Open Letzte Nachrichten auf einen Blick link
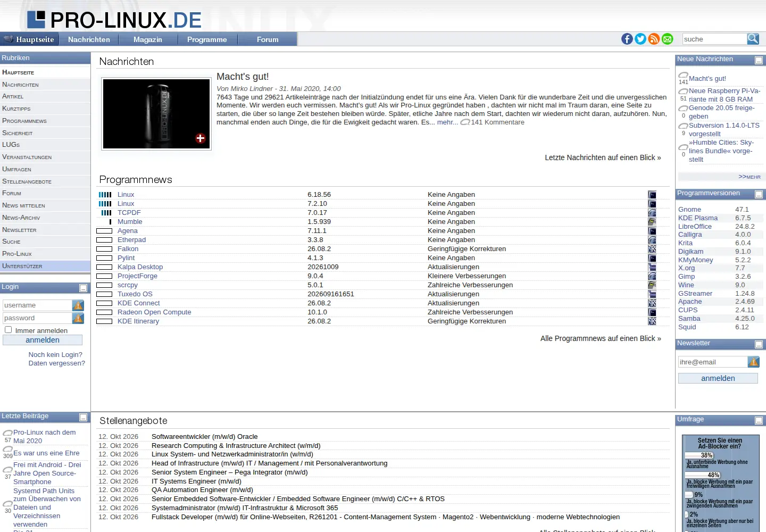 point(603,157)
